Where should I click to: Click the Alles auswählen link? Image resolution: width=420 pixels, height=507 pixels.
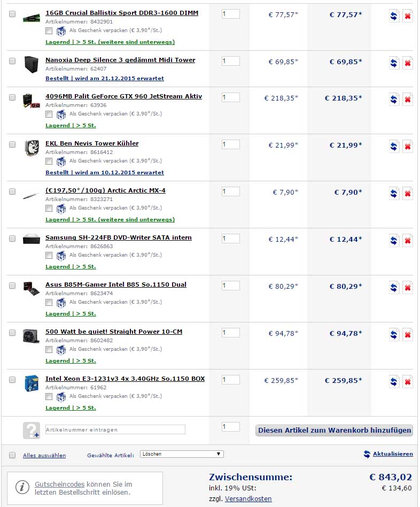pyautogui.click(x=44, y=456)
